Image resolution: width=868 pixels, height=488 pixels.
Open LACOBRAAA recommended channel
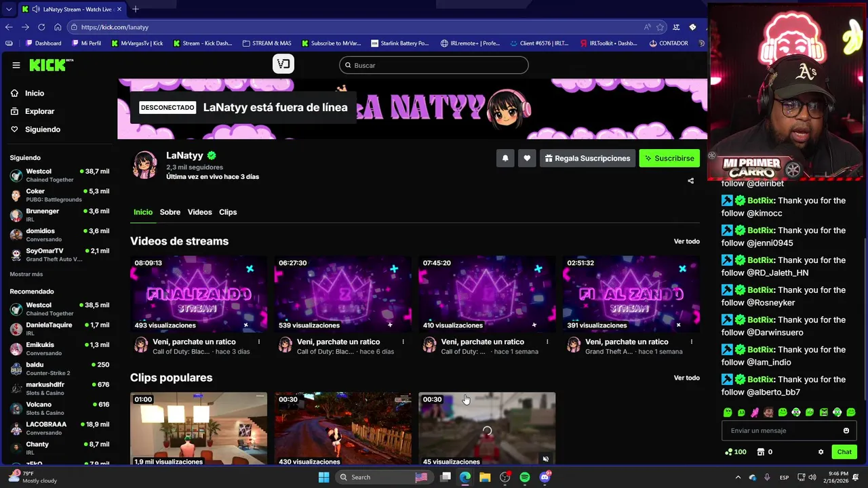pyautogui.click(x=60, y=428)
